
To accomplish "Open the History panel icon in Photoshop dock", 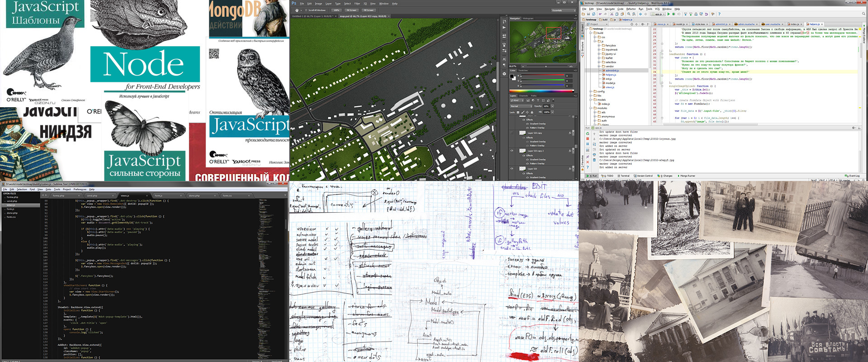I will tap(505, 22).
